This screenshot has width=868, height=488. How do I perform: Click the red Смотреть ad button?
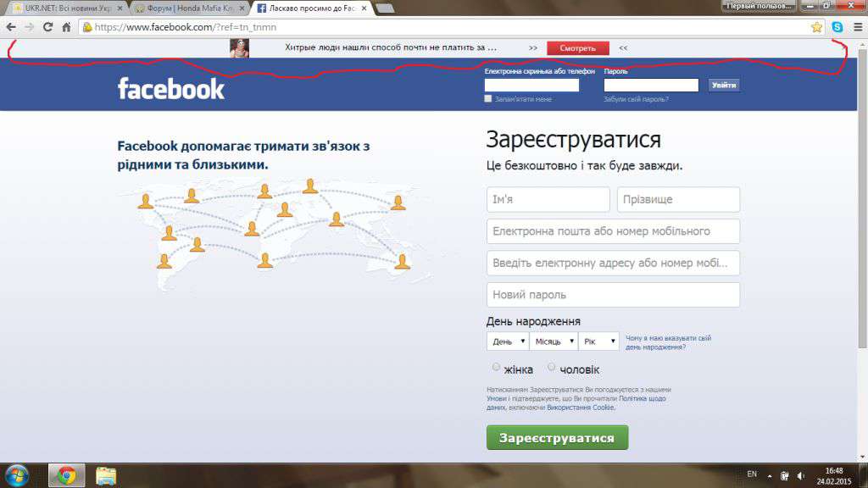tap(577, 48)
